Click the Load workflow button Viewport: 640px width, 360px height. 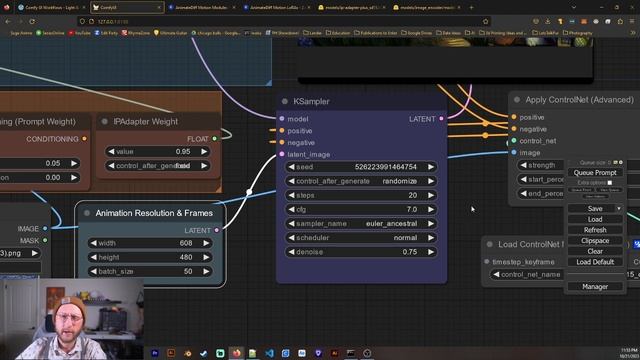(595, 219)
